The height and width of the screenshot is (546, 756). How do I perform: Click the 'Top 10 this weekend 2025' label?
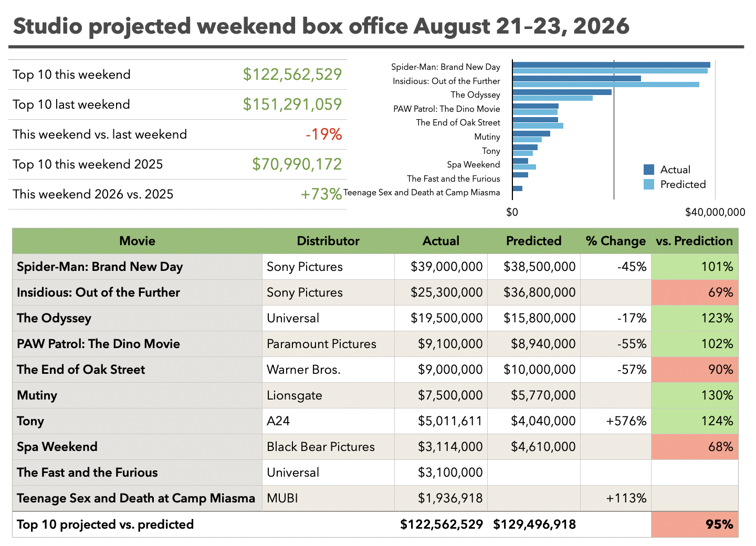point(88,164)
